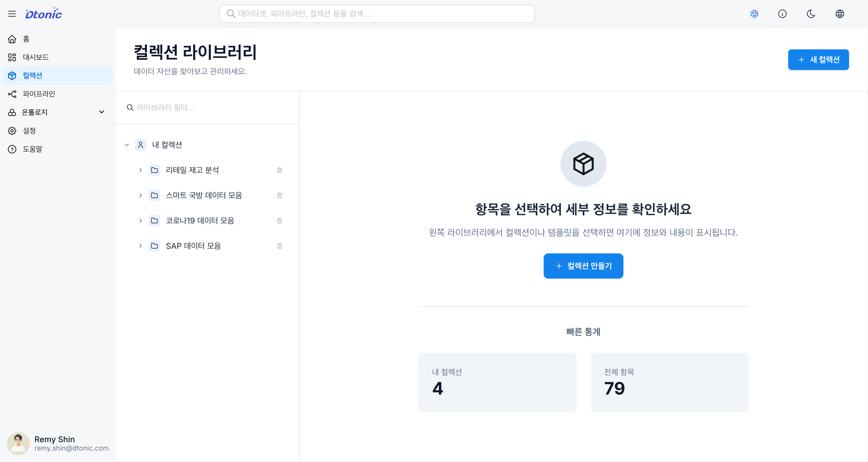Click the dice-shaped icon in the top bar
868x462 pixels.
click(754, 14)
